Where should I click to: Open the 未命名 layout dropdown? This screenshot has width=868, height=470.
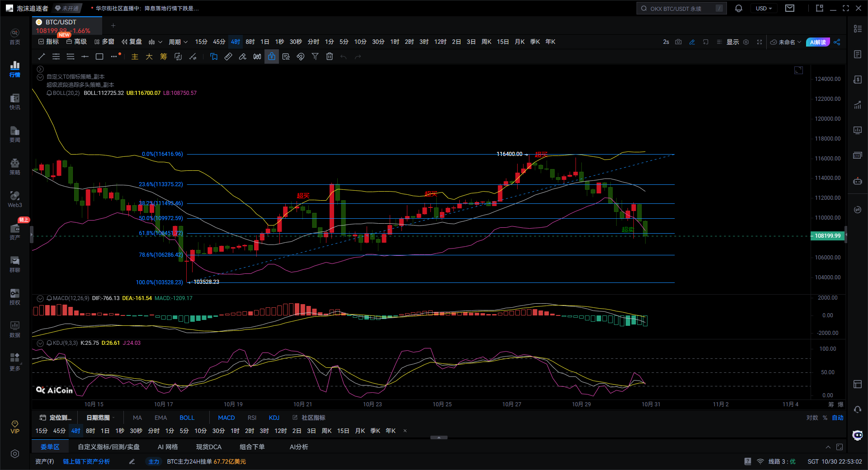point(786,42)
